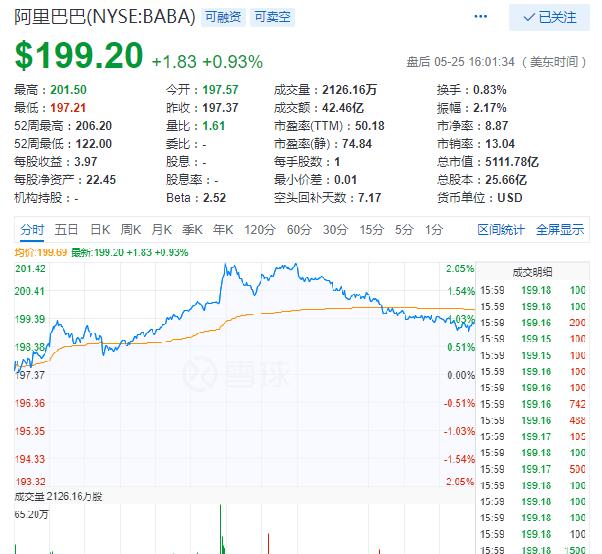Switch to the 120分 chart tab
This screenshot has height=554, width=602.
pos(260,230)
